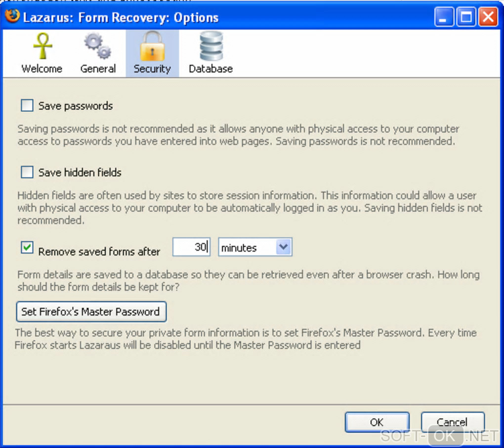The width and height of the screenshot is (504, 448).
Task: Click text 'The best way to secure your private'
Action: (99, 332)
